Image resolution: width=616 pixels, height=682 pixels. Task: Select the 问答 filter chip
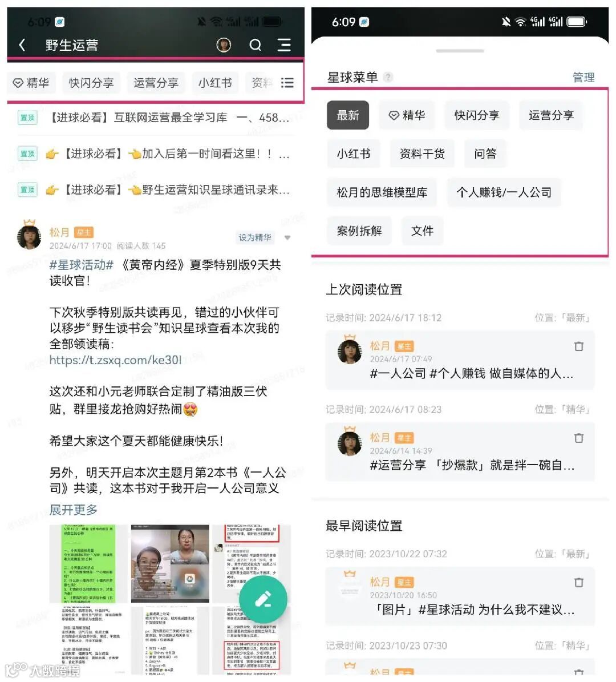click(485, 154)
